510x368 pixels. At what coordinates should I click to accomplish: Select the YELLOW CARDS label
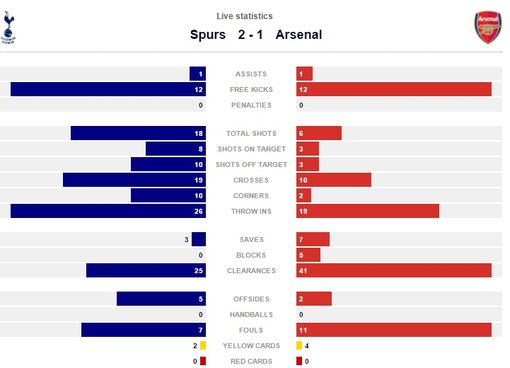251,346
